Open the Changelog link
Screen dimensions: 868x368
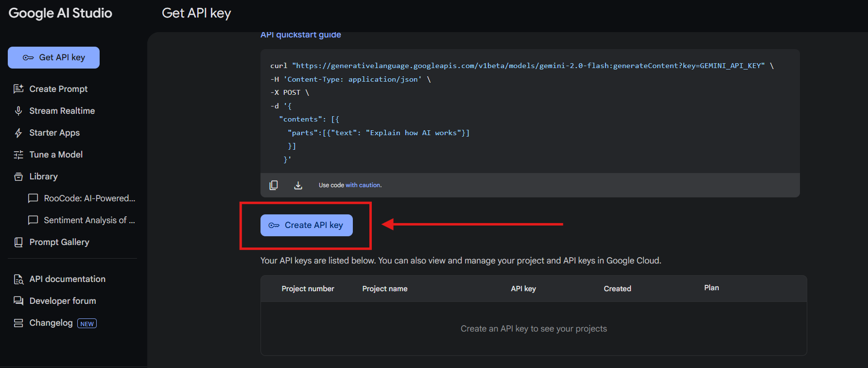point(51,323)
